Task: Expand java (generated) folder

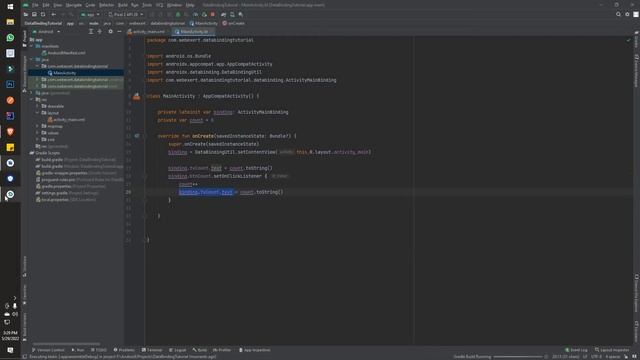Action: click(x=31, y=93)
